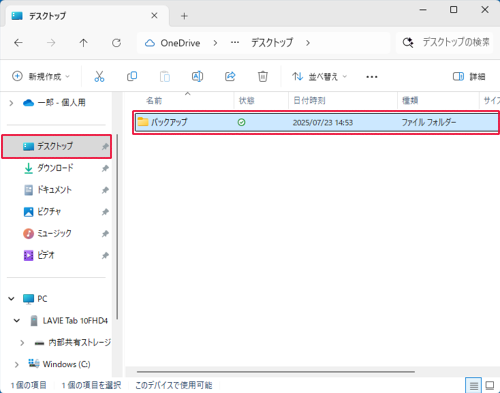Go up one folder level
This screenshot has width=500, height=393.
pos(83,43)
